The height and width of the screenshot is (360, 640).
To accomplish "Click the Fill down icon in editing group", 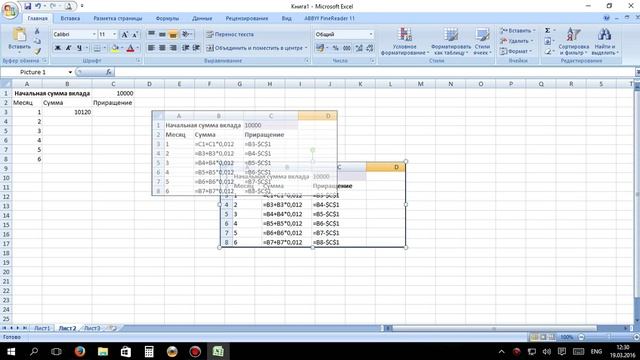I will 548,41.
